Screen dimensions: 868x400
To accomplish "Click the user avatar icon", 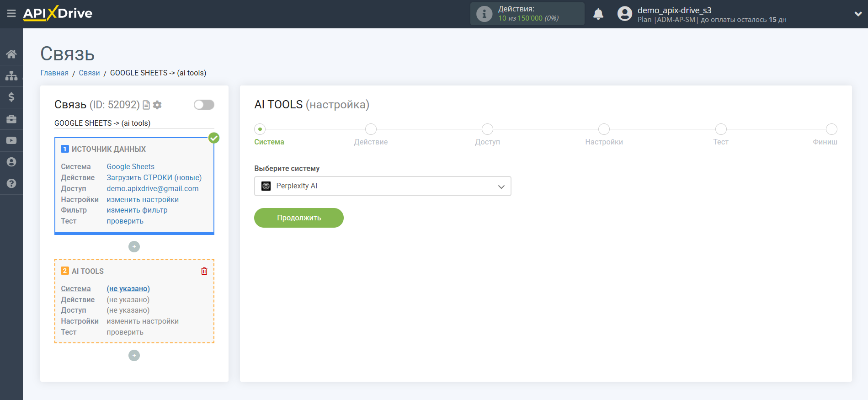I will [624, 14].
